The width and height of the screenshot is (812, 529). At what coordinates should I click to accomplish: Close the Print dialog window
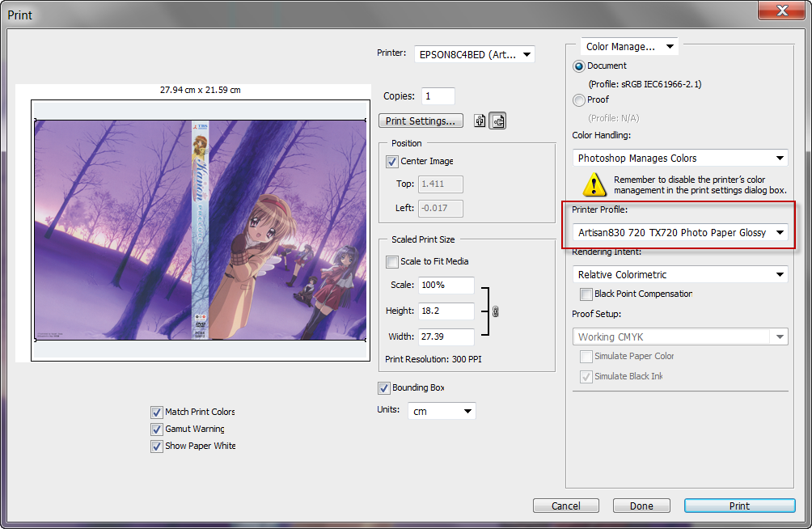[781, 10]
